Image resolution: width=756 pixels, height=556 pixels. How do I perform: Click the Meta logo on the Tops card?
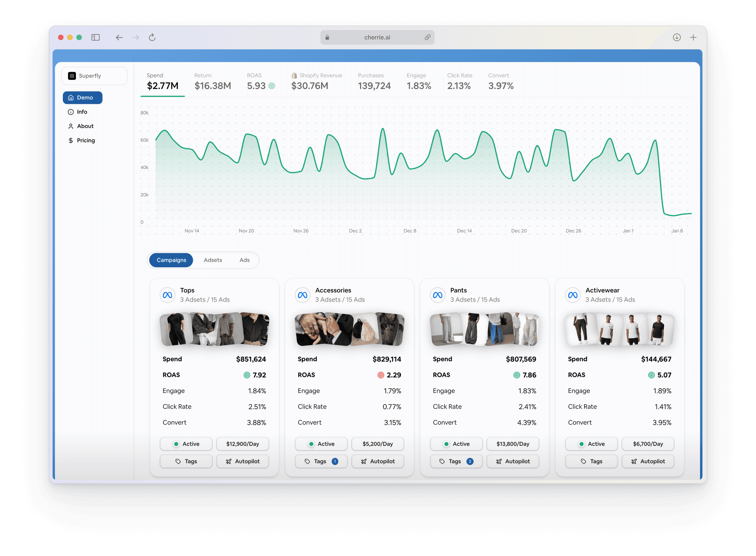167,295
